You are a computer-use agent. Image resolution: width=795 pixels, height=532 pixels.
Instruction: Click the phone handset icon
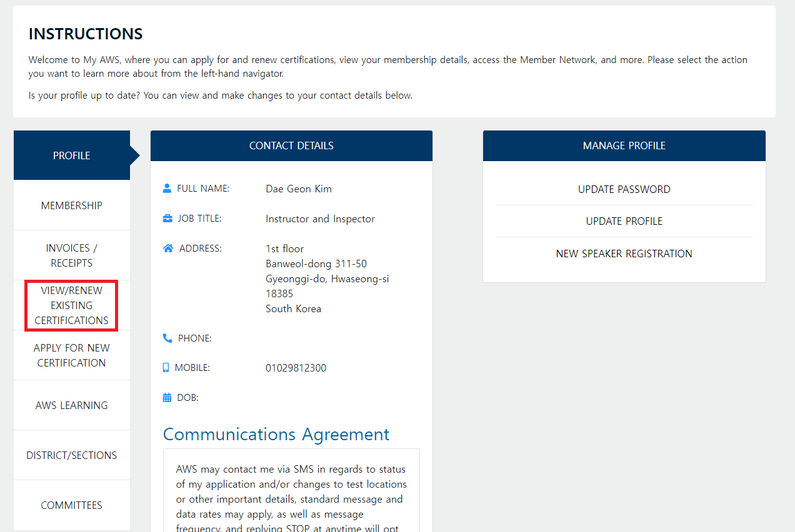(167, 338)
